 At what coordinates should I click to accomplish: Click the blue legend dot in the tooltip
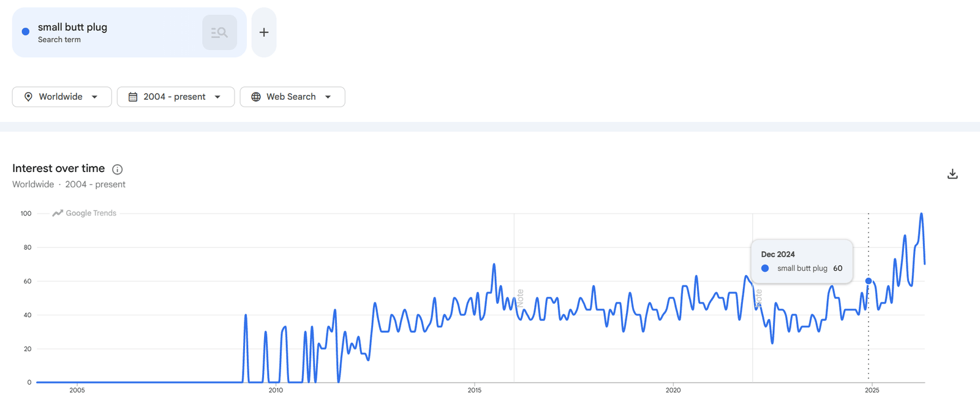coord(765,268)
